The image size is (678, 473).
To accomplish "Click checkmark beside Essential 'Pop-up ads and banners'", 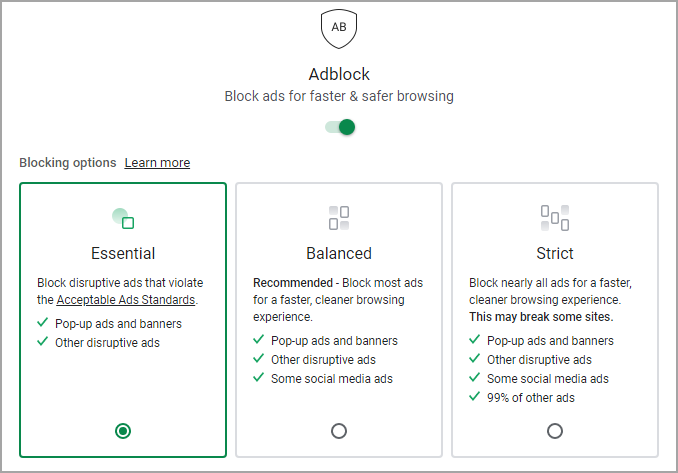I will tap(42, 322).
